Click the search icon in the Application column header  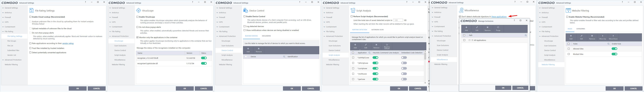[369, 53]
